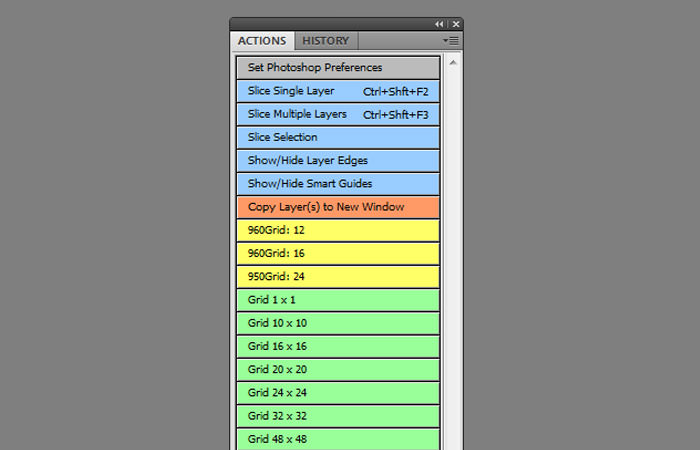Apply the Grid 20 x 20 action

[338, 370]
